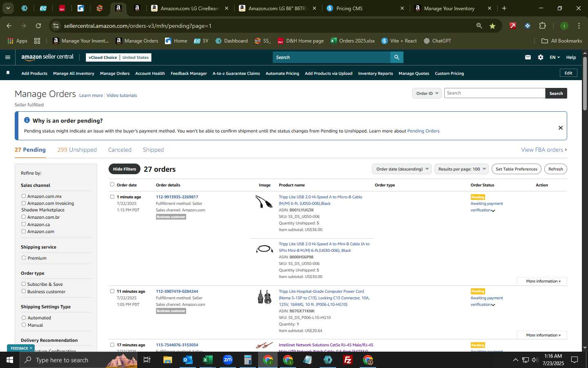Open Set Table Preferences

516,169
